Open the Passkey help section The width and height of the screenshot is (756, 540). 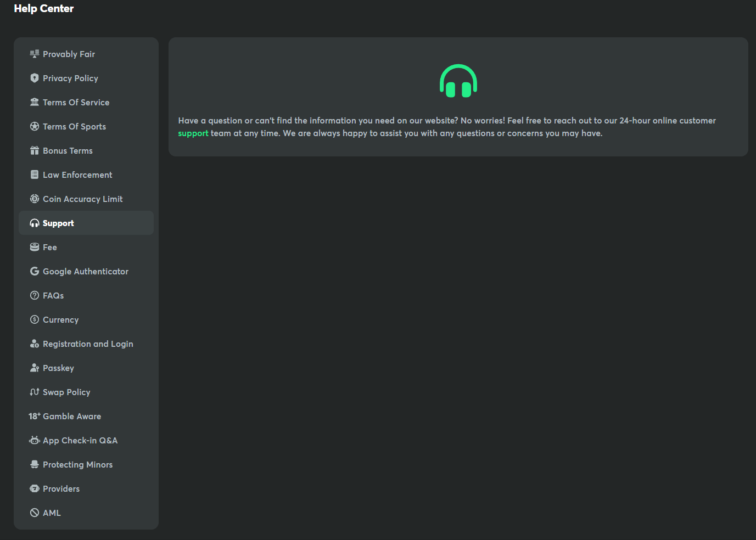[x=58, y=368]
